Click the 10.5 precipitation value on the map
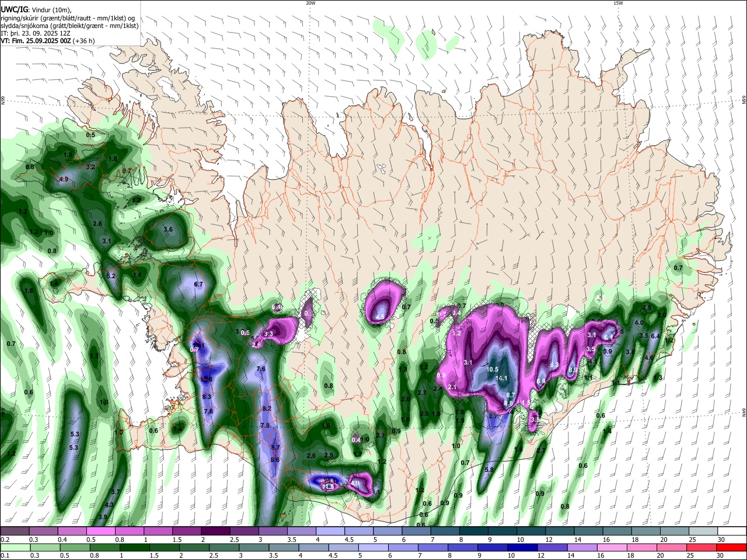Screen dimensions: 747x560 tap(493, 369)
